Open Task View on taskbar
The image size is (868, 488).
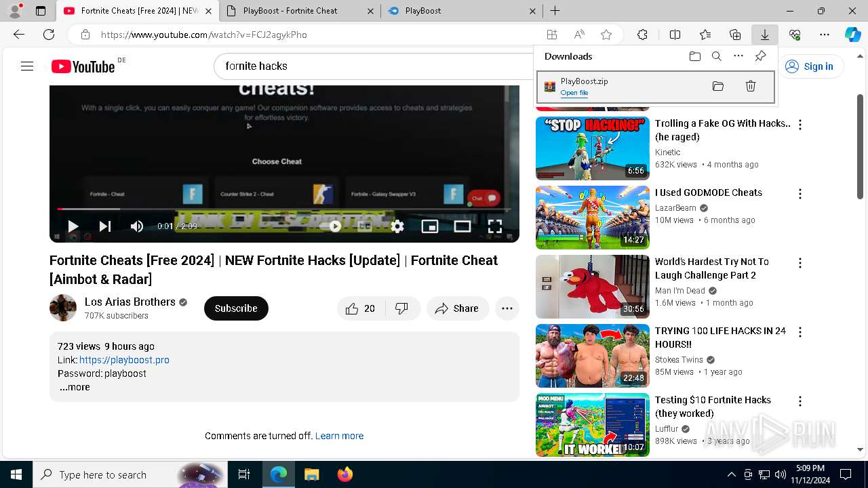pos(244,474)
